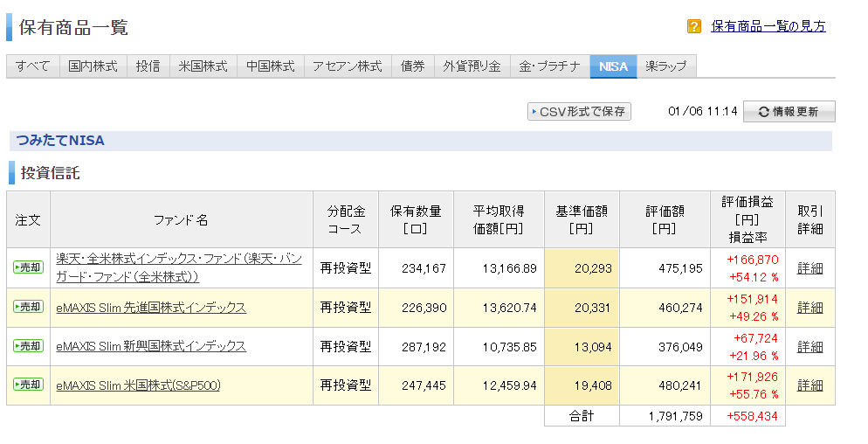Switch to the 国内株式 tab
Image resolution: width=868 pixels, height=444 pixels.
pyautogui.click(x=93, y=66)
